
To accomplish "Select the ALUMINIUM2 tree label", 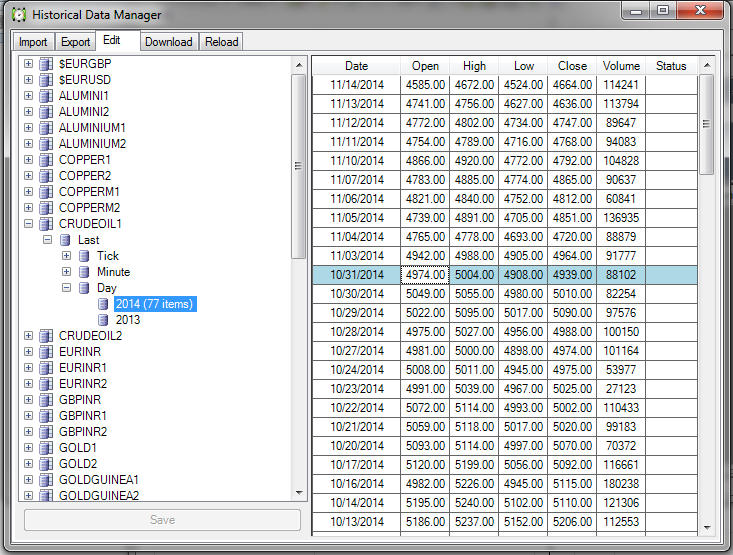I will 92,144.
